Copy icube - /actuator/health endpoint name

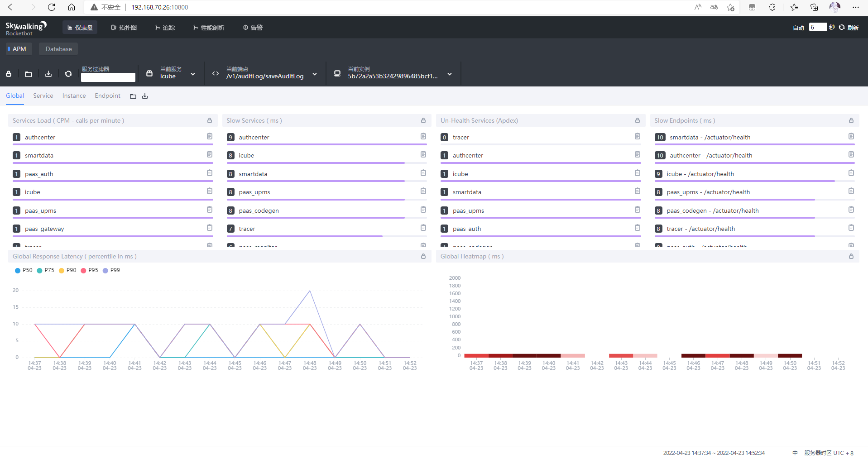851,173
